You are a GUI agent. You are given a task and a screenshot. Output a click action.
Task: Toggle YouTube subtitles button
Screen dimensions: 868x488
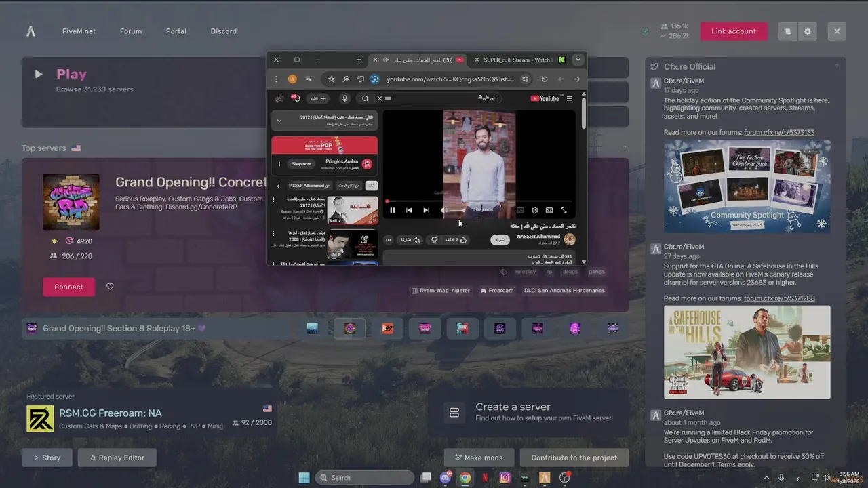pos(520,211)
